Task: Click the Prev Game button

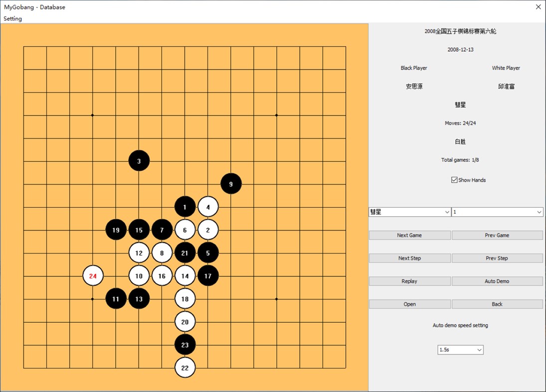Action: (x=497, y=235)
